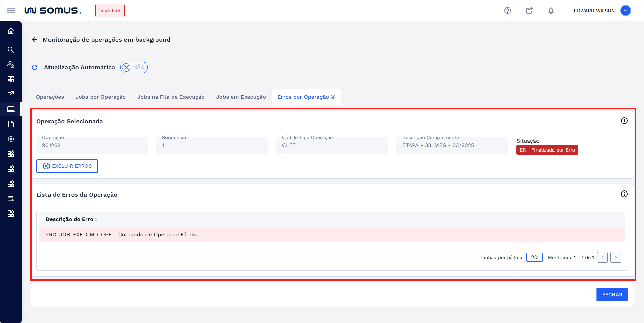Click info icon in Lista de Erros panel
This screenshot has height=323, width=644.
pos(624,194)
